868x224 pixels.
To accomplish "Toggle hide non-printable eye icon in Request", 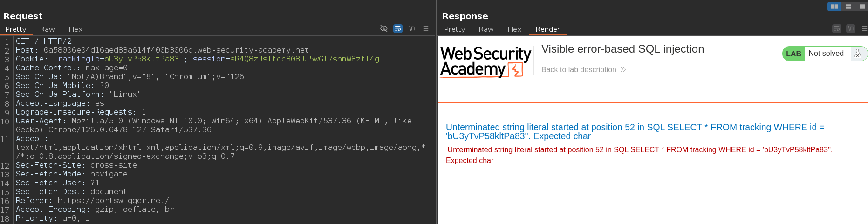I will click(384, 28).
